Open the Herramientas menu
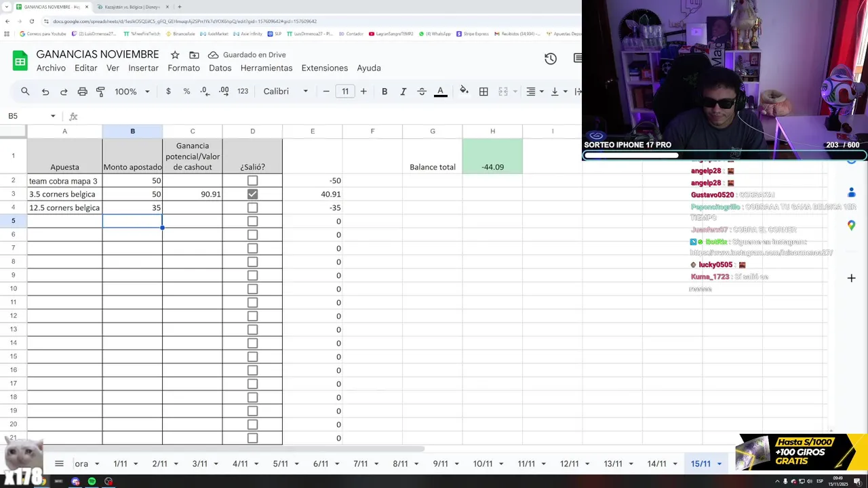The image size is (868, 488). coord(267,68)
